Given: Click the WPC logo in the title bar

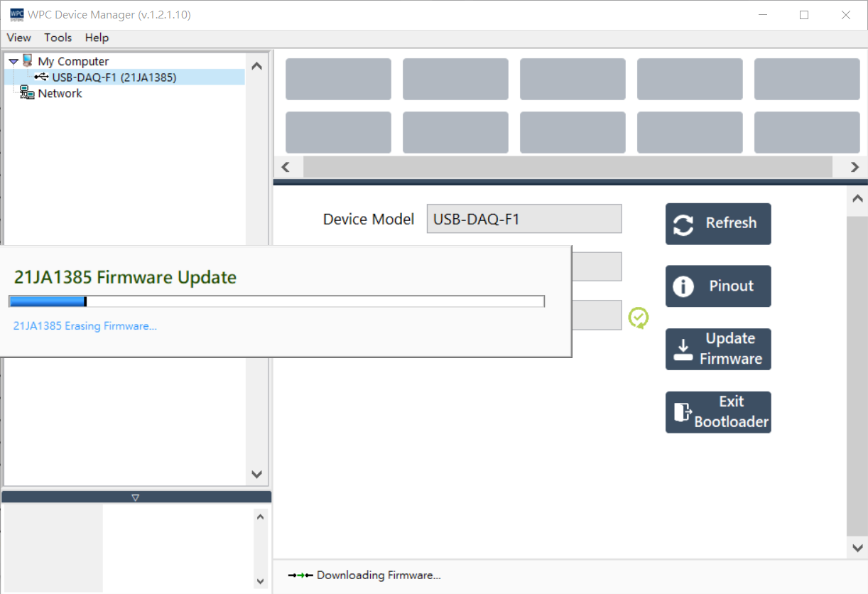Looking at the screenshot, I should 16,13.
